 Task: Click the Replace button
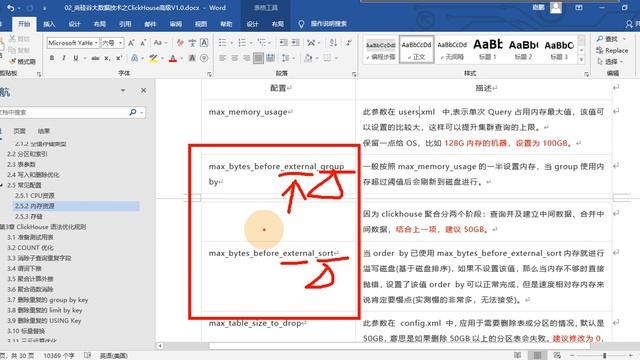612,50
